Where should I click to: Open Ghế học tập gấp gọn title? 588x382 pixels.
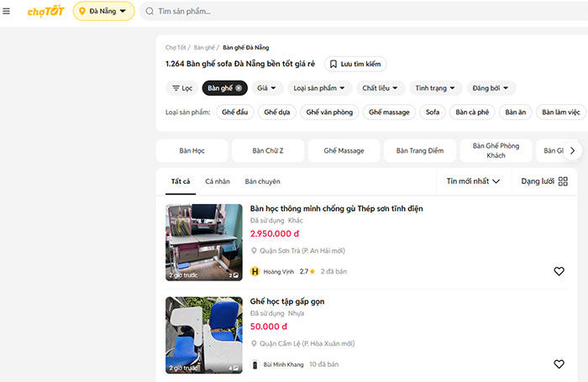287,301
